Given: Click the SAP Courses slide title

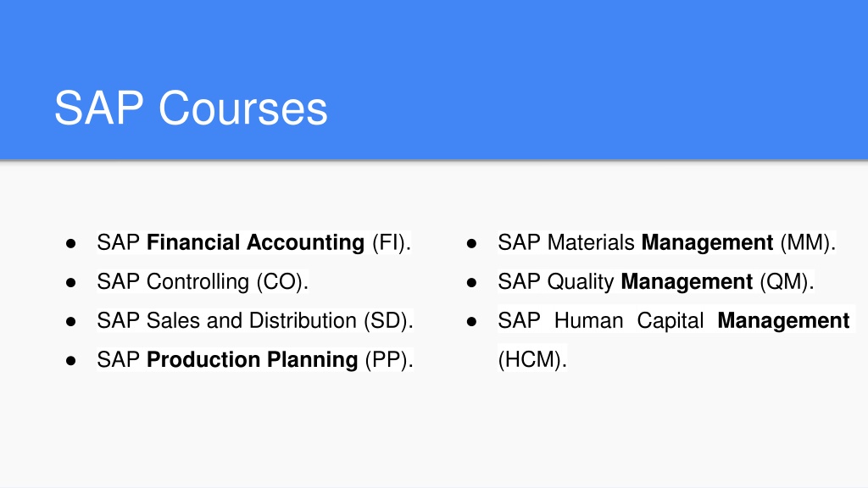Looking at the screenshot, I should [x=191, y=108].
